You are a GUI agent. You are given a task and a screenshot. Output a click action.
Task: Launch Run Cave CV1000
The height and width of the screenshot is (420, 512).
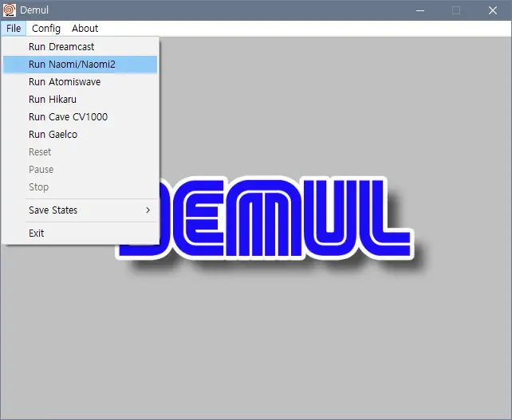tap(80, 117)
